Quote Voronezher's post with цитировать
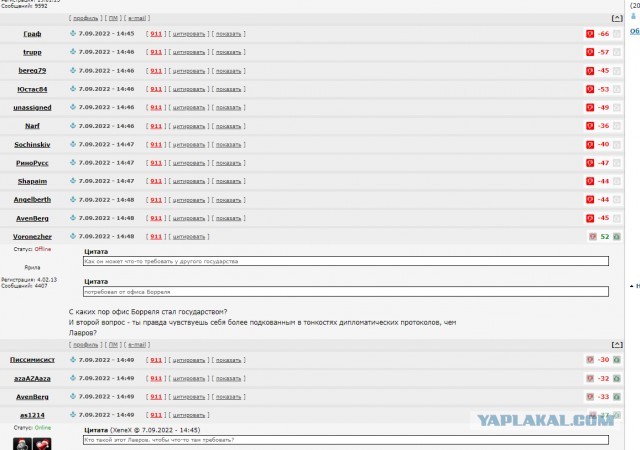This screenshot has height=450, width=640. 189,237
